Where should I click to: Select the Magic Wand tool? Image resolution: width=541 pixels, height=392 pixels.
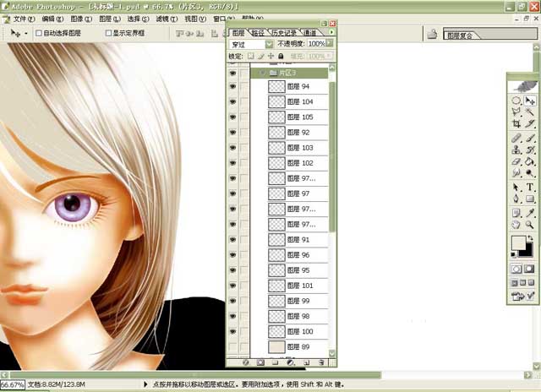(x=530, y=112)
